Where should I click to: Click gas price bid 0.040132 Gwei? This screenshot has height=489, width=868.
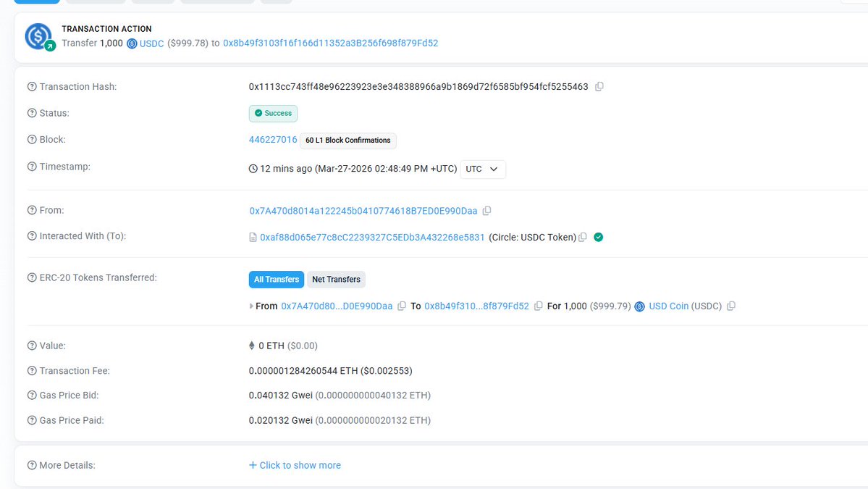coord(281,395)
